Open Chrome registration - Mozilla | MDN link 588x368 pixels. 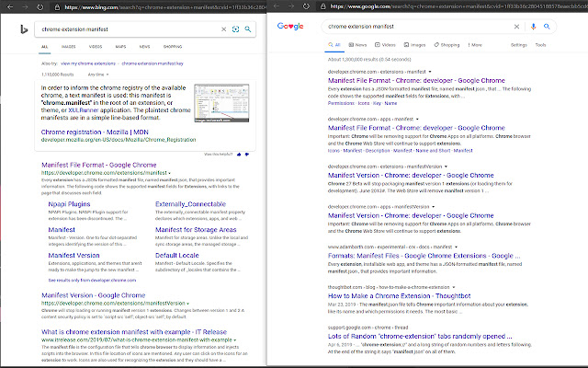click(95, 132)
